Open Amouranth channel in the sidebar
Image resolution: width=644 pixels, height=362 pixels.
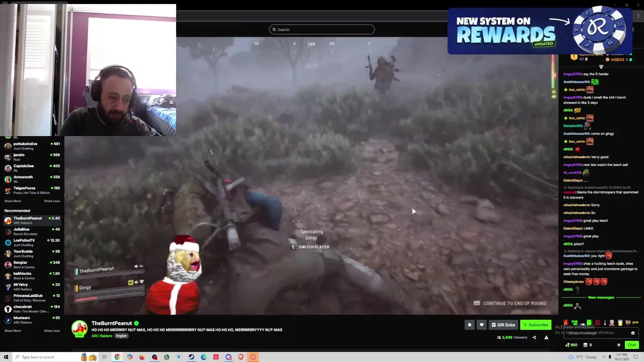pos(32,179)
